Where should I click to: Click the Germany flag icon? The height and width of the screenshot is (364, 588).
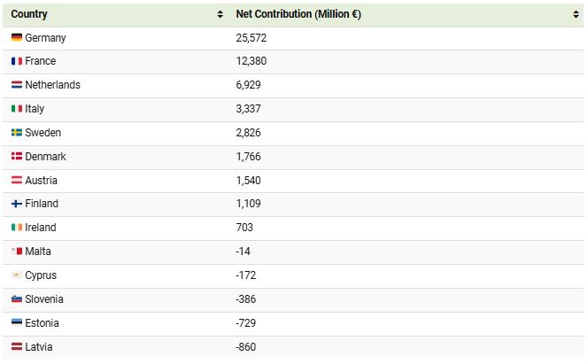pyautogui.click(x=17, y=37)
